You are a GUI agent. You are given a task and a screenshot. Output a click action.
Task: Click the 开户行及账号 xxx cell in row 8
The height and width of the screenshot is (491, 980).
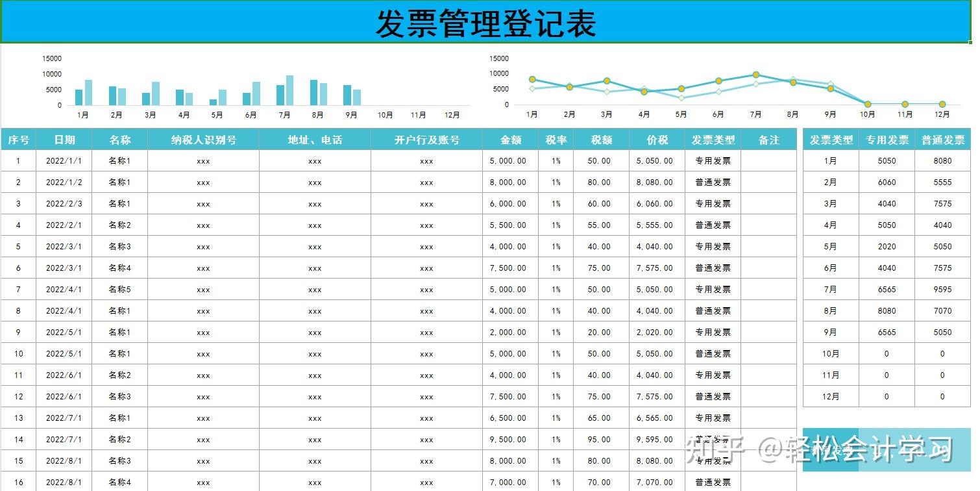pyautogui.click(x=426, y=311)
